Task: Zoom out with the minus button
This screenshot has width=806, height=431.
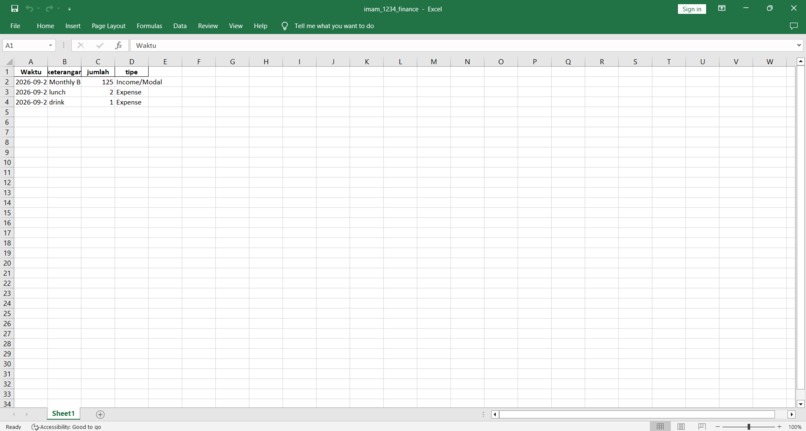Action: coord(717,427)
